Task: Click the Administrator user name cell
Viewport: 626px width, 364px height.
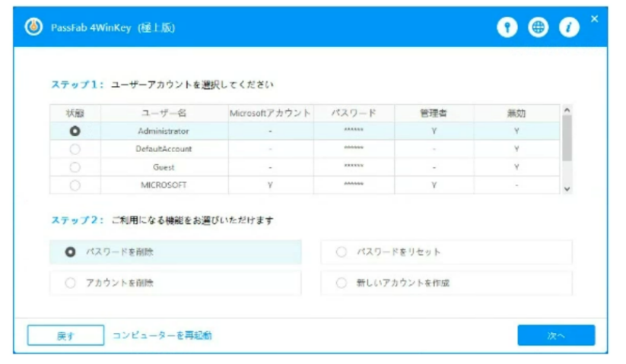Action: 164,131
